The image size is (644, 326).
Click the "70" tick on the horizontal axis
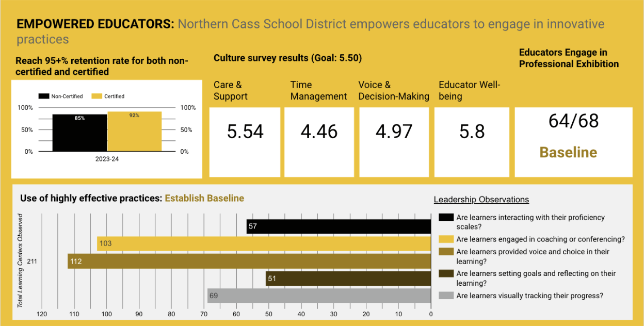click(204, 314)
